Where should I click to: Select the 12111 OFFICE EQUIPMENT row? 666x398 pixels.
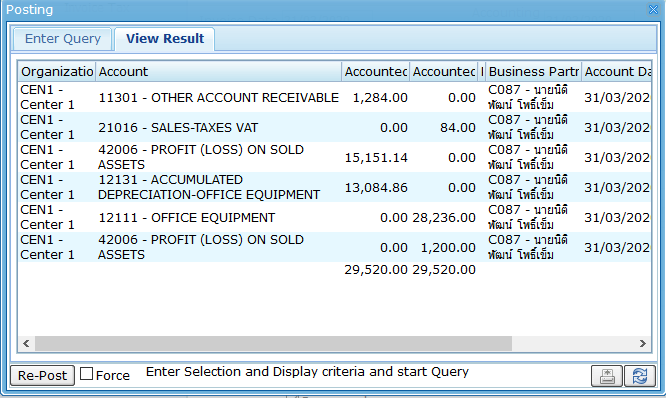[x=334, y=217]
